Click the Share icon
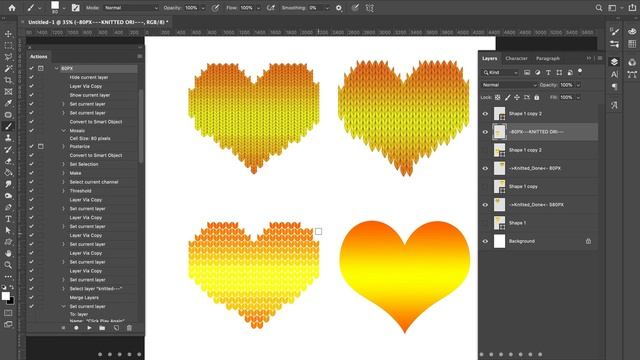The image size is (640, 360). tap(632, 8)
